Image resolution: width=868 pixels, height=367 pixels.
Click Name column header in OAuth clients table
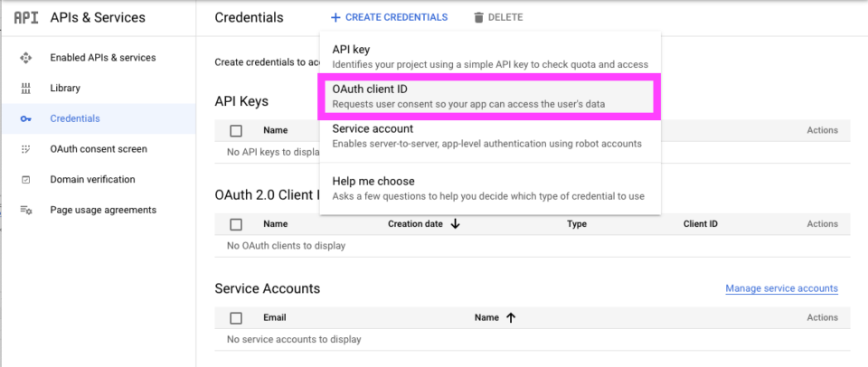point(275,224)
